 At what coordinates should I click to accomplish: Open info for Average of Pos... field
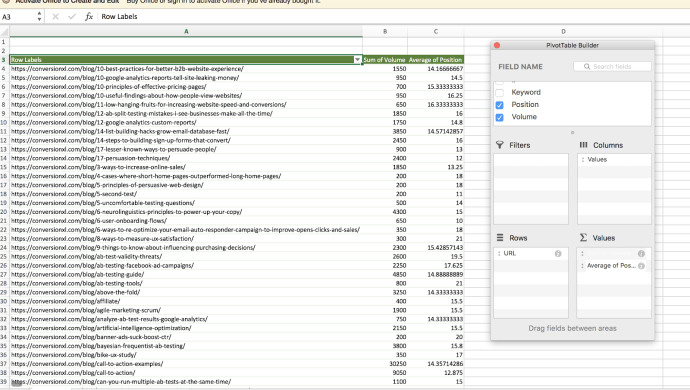pyautogui.click(x=641, y=266)
